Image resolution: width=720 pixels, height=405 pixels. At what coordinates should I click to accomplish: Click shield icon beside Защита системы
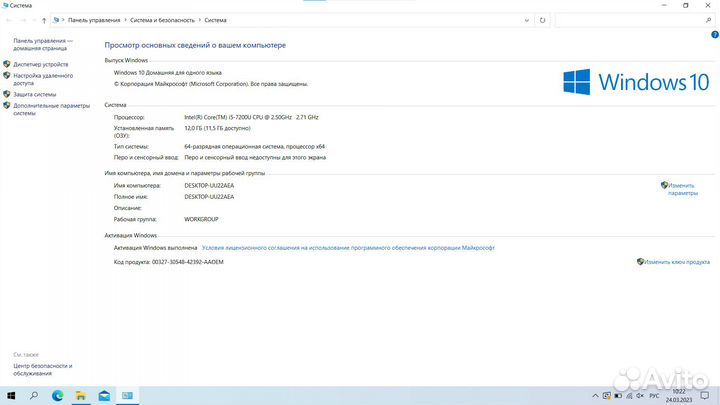(x=6, y=94)
